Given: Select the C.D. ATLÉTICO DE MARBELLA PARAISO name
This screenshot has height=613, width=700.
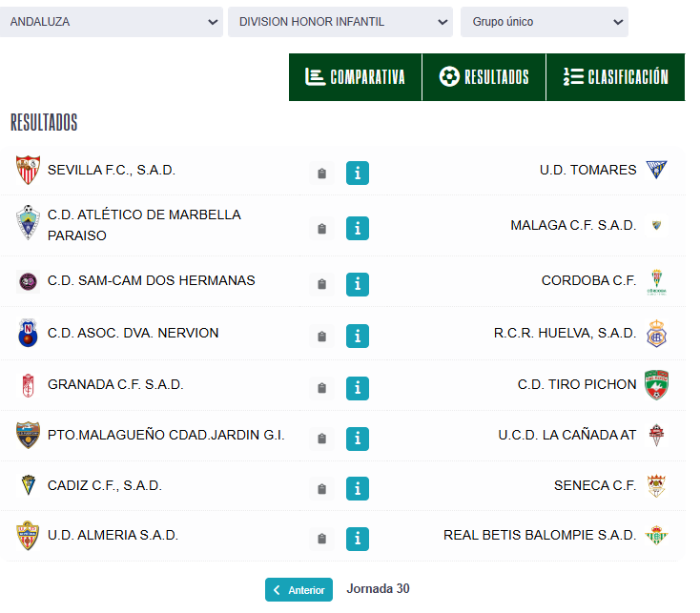Looking at the screenshot, I should (x=144, y=225).
